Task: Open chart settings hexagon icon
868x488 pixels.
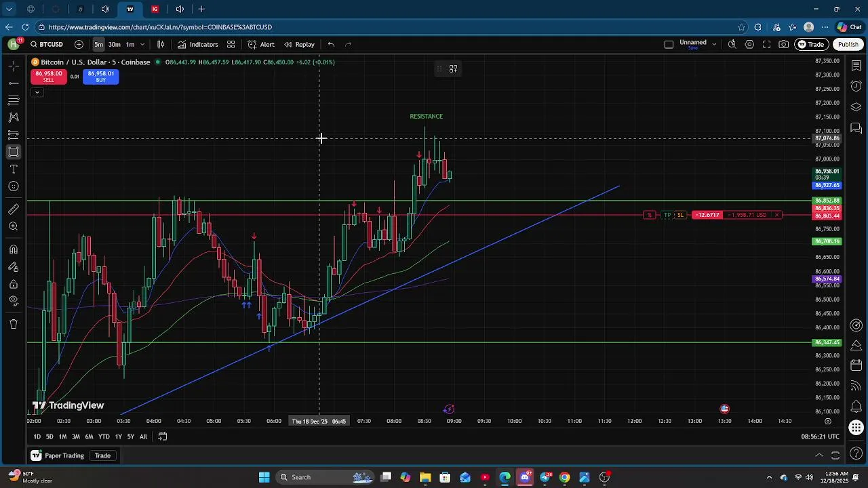Action: pyautogui.click(x=749, y=45)
